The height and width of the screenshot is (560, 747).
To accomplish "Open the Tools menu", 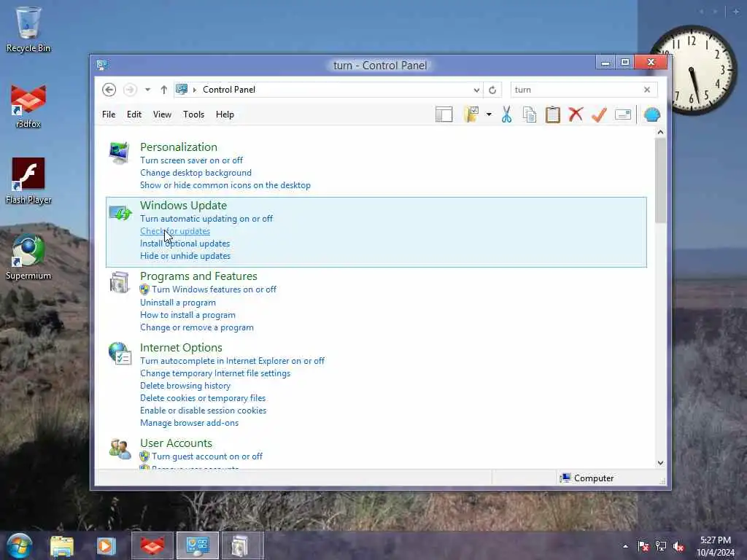I will [x=193, y=114].
